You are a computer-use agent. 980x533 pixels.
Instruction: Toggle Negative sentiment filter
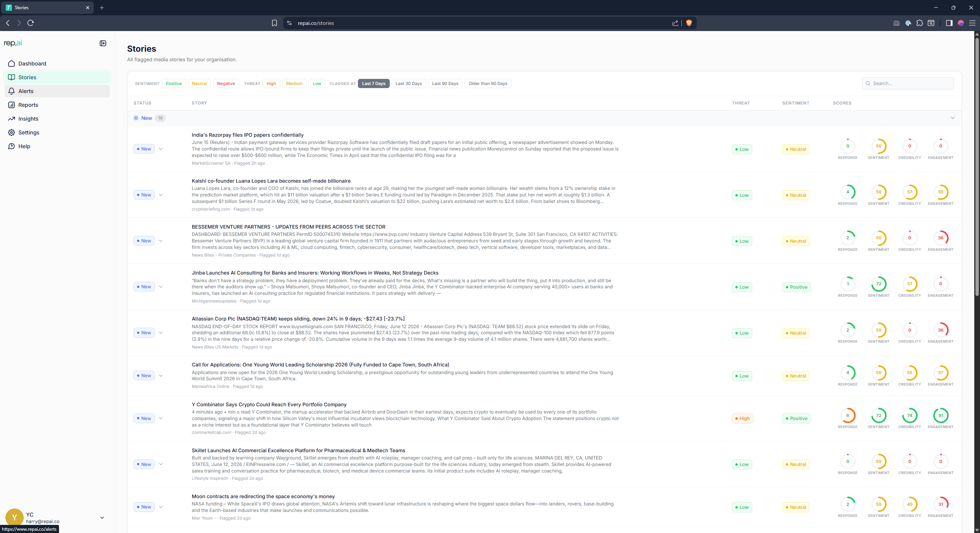point(226,83)
